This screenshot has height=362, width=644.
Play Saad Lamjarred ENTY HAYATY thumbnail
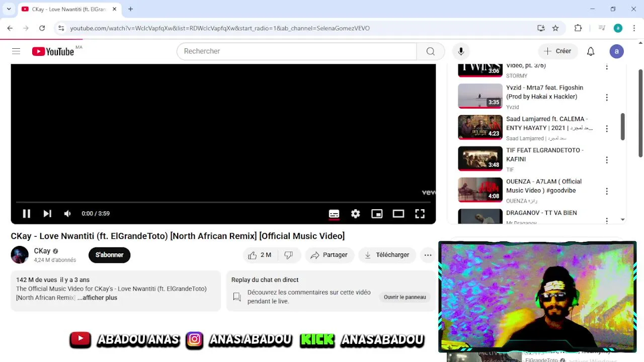(480, 127)
